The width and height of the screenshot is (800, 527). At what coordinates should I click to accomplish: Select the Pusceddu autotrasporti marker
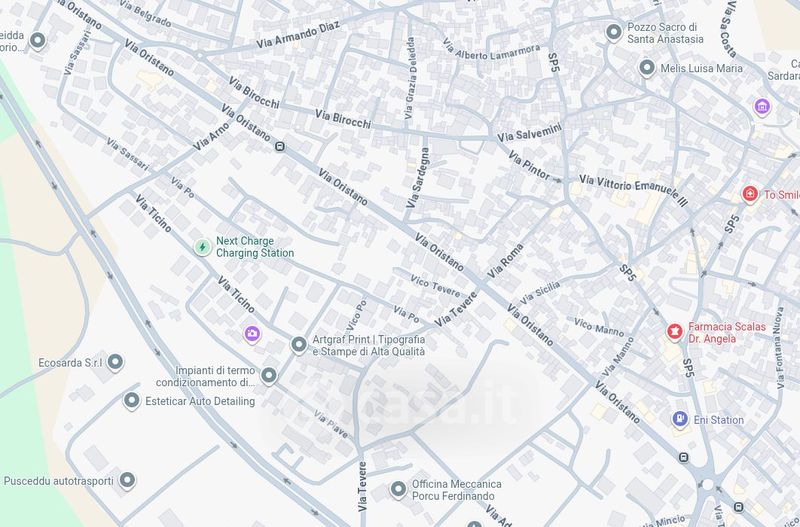click(x=127, y=481)
